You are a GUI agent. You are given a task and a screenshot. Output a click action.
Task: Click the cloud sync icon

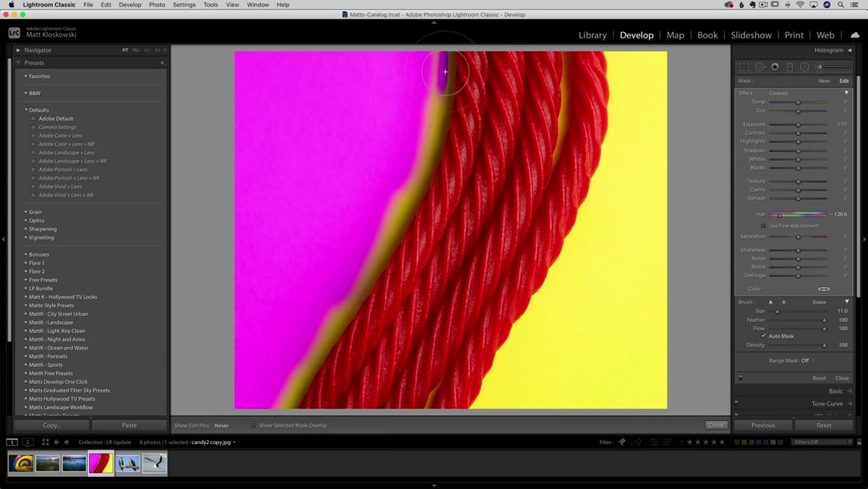pos(855,35)
